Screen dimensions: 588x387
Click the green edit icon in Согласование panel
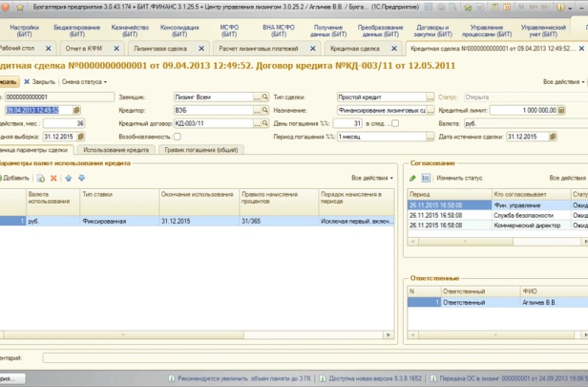click(412, 178)
